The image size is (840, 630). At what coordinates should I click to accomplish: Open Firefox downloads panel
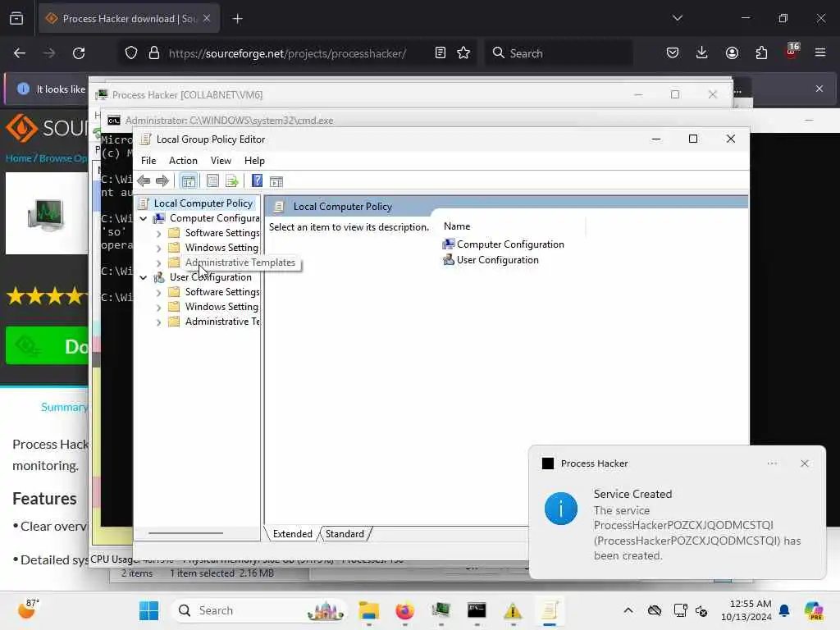coord(702,52)
